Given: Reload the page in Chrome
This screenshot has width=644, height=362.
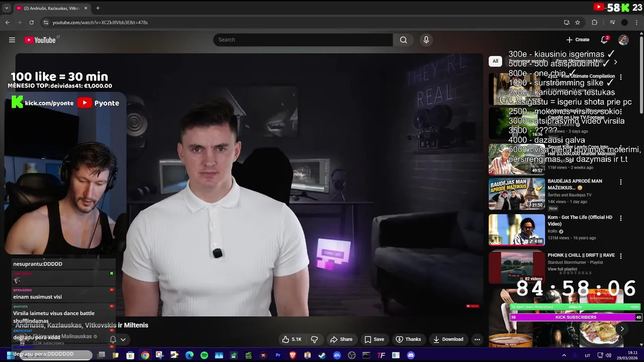Looking at the screenshot, I should click(31, 22).
